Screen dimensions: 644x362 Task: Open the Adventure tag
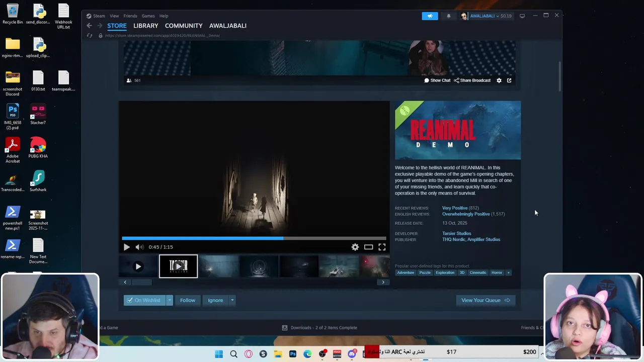[x=406, y=273]
